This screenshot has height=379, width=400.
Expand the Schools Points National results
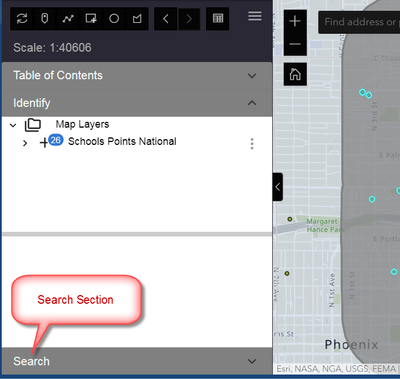[x=25, y=143]
